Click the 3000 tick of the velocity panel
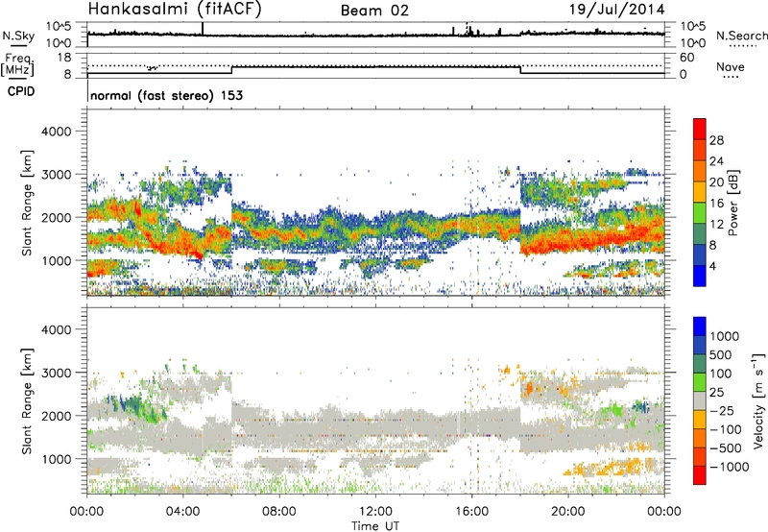 pos(56,373)
